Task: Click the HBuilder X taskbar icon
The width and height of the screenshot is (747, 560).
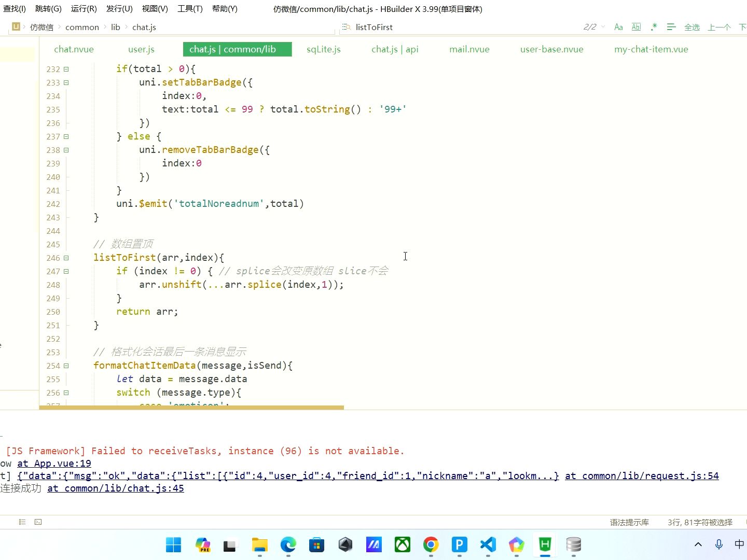Action: tap(545, 544)
